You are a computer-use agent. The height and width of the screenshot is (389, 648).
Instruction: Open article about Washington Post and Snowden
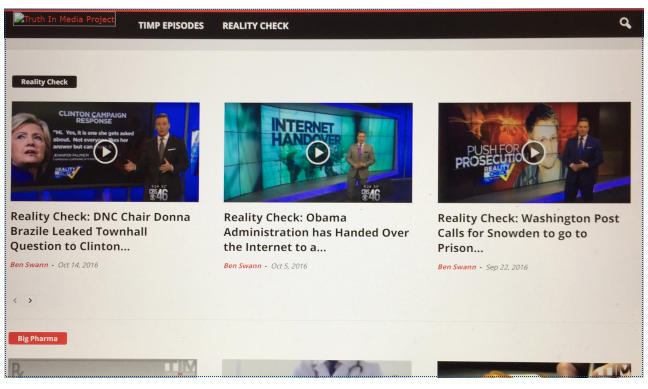coord(529,233)
